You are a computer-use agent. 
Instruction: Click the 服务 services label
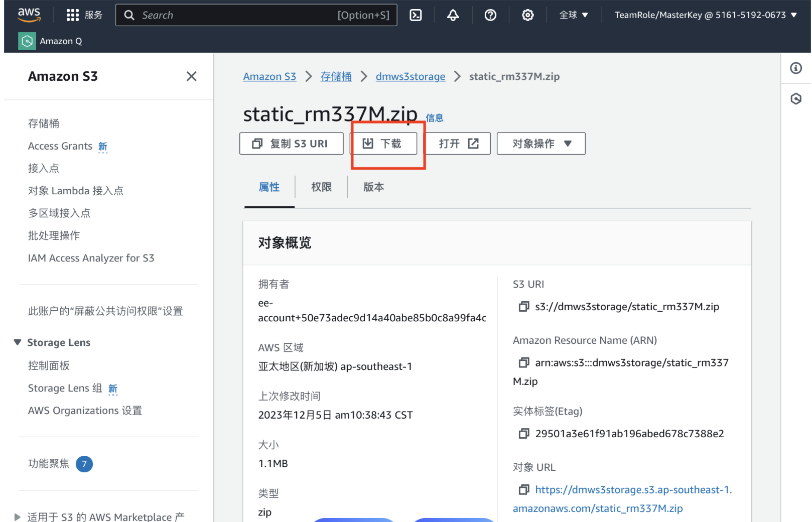(93, 15)
